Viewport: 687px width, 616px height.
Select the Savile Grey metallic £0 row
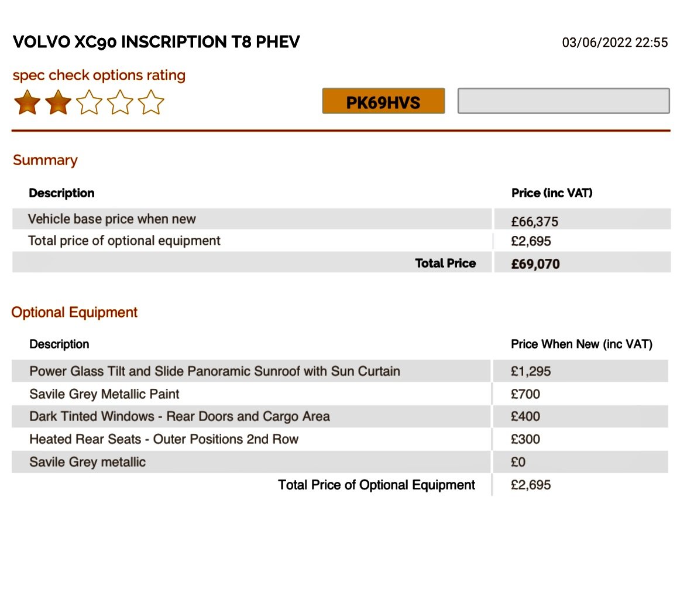pos(339,462)
